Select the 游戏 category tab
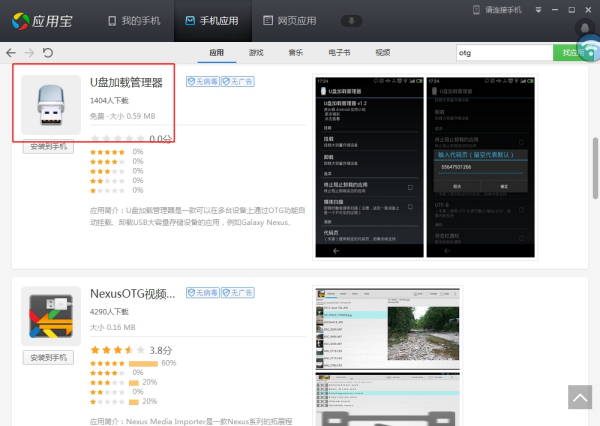Viewport: 600px width, 426px height. coord(256,53)
